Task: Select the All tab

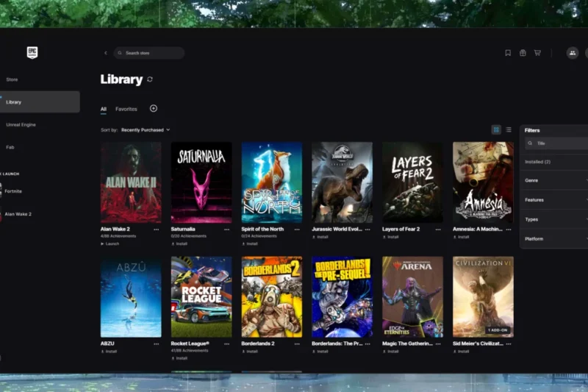Action: (x=104, y=109)
